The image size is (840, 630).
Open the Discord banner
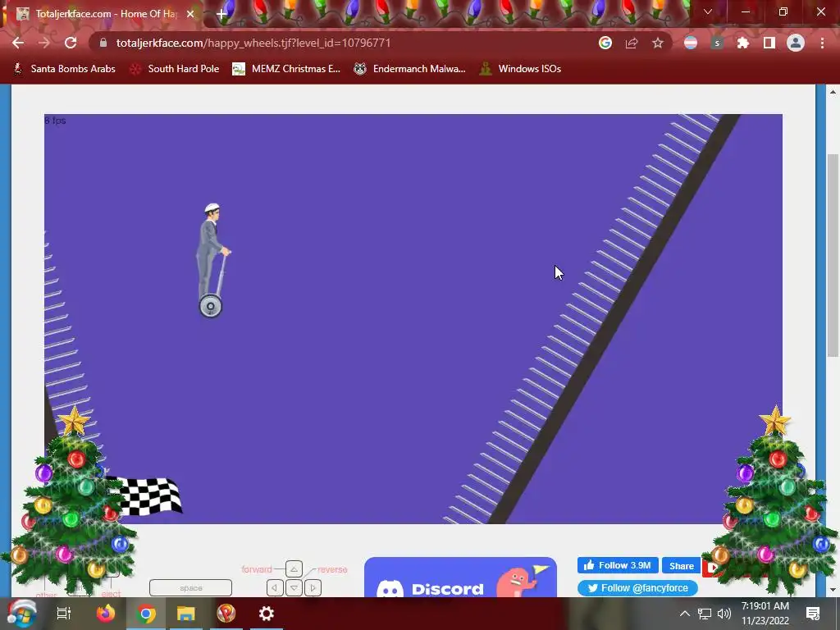coord(460,577)
